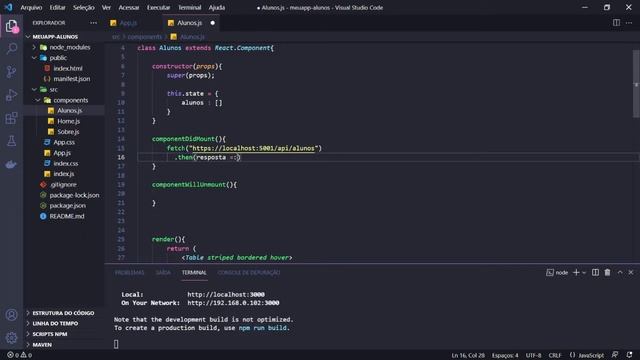Show errors and warnings count in status bar
Screen dimensions: 640x360
point(19,355)
